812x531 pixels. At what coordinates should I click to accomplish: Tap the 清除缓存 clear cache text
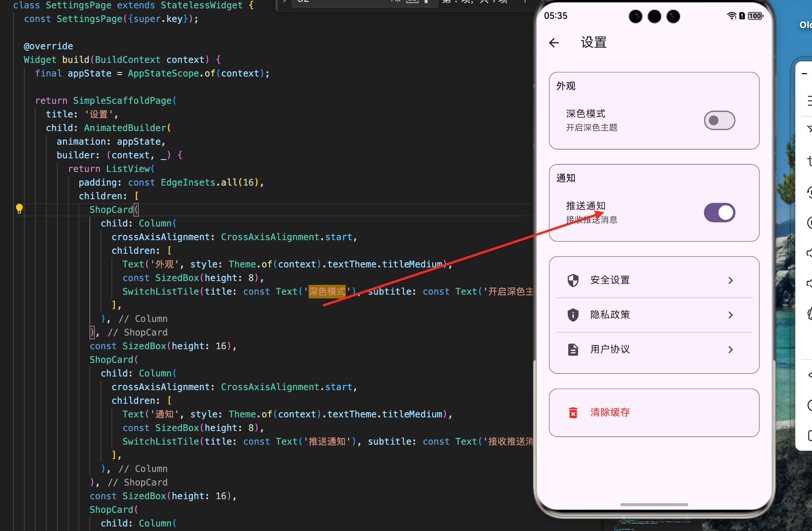[x=610, y=412]
